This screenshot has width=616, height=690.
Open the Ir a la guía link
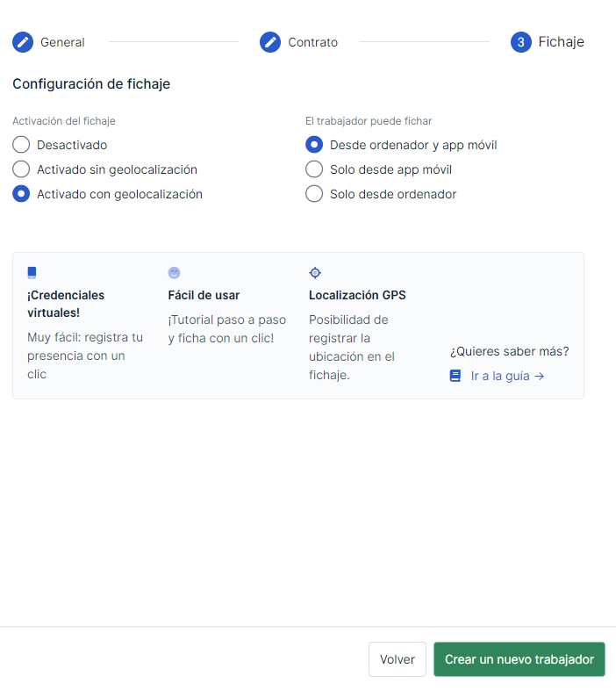[x=508, y=376]
